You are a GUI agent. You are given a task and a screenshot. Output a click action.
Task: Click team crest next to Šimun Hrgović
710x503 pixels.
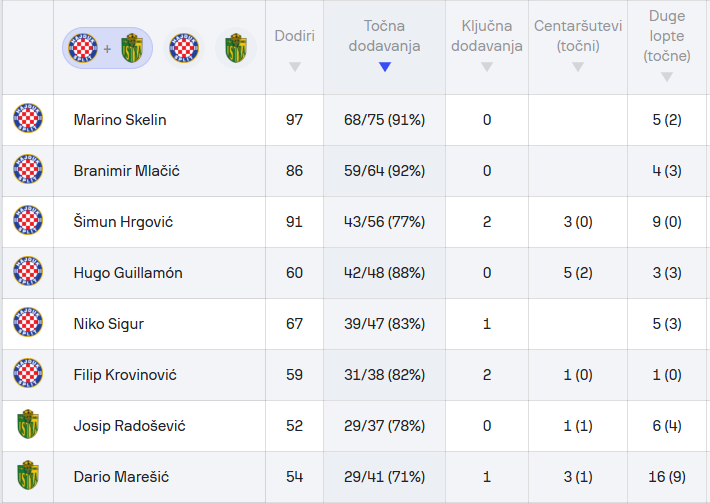(x=27, y=222)
